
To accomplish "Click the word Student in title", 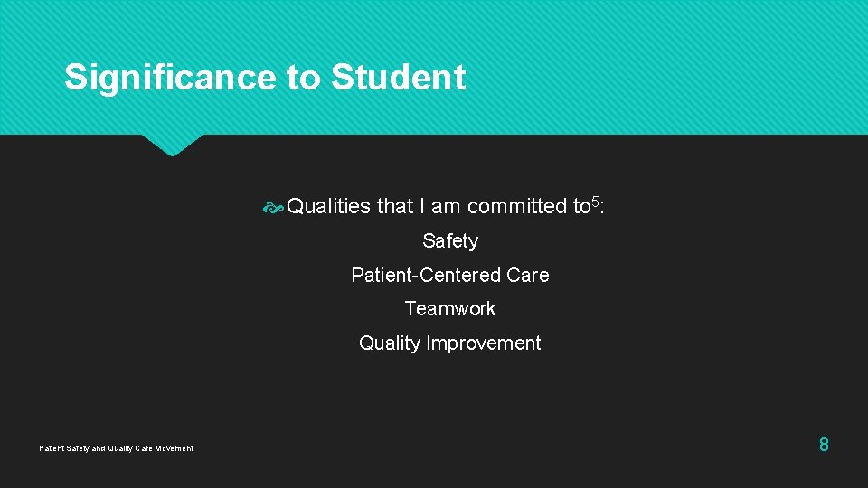I will click(x=398, y=78).
